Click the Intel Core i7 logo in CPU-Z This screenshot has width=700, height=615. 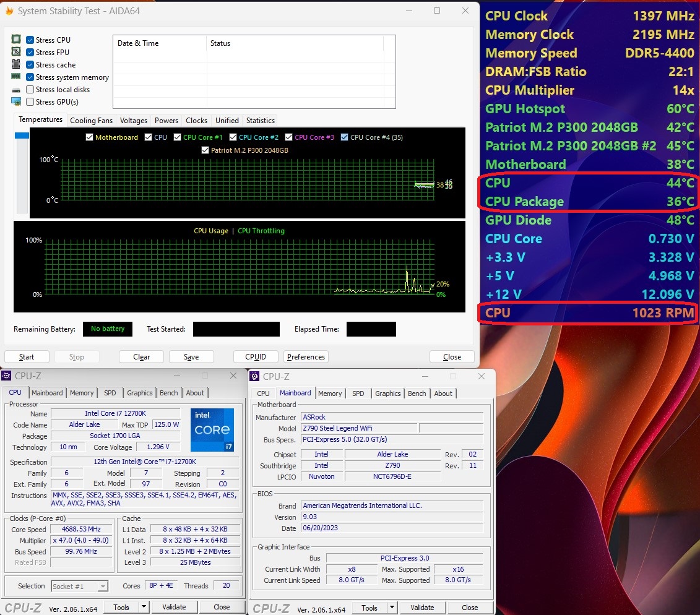212,429
